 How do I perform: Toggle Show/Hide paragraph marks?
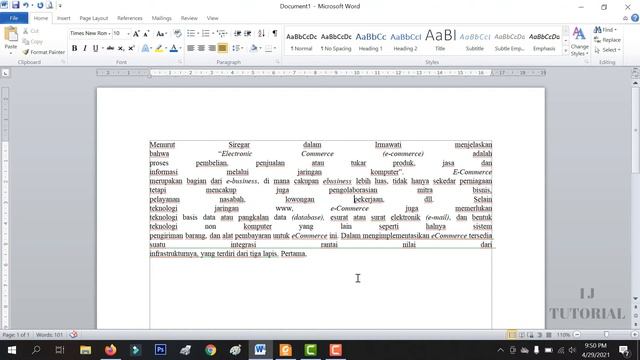tap(275, 33)
